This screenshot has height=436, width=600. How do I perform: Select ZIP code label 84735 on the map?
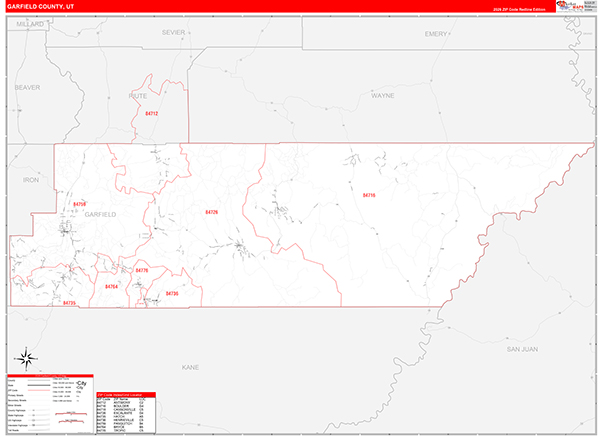(69, 303)
